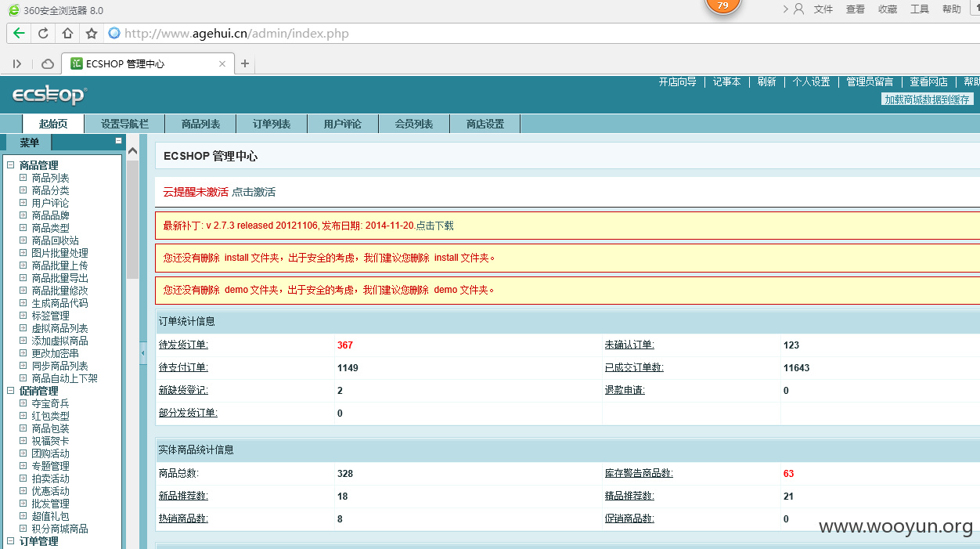Open the 商品列表 top tab
The width and height of the screenshot is (980, 549).
(200, 124)
